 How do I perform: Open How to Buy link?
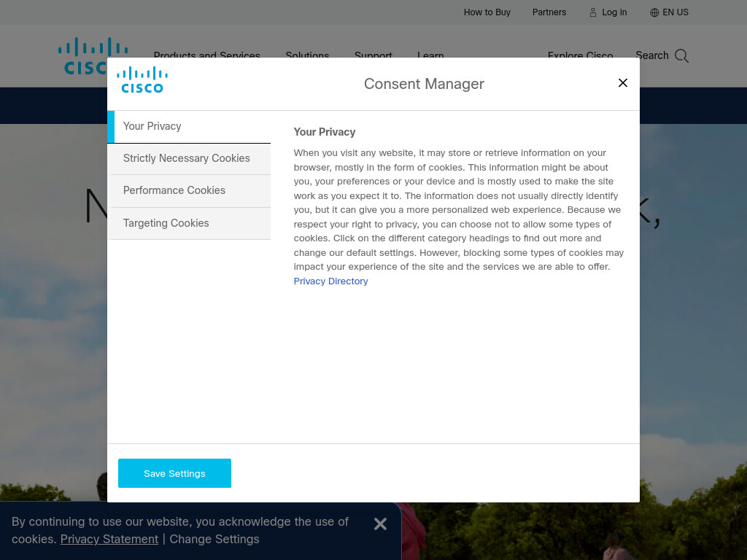click(x=487, y=12)
